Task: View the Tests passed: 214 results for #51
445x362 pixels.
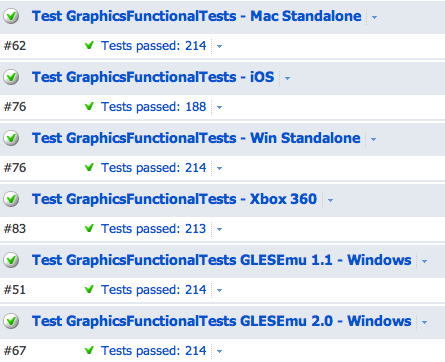Action: 154,290
